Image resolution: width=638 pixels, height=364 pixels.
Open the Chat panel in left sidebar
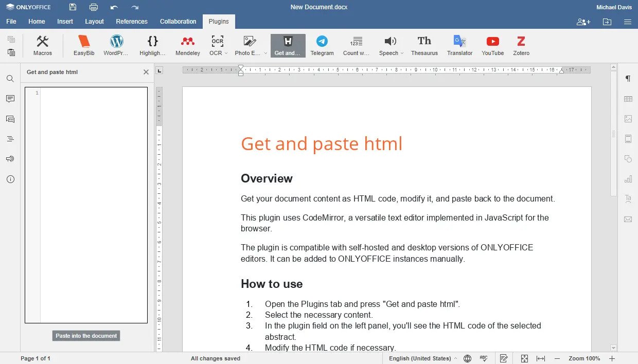click(x=10, y=119)
